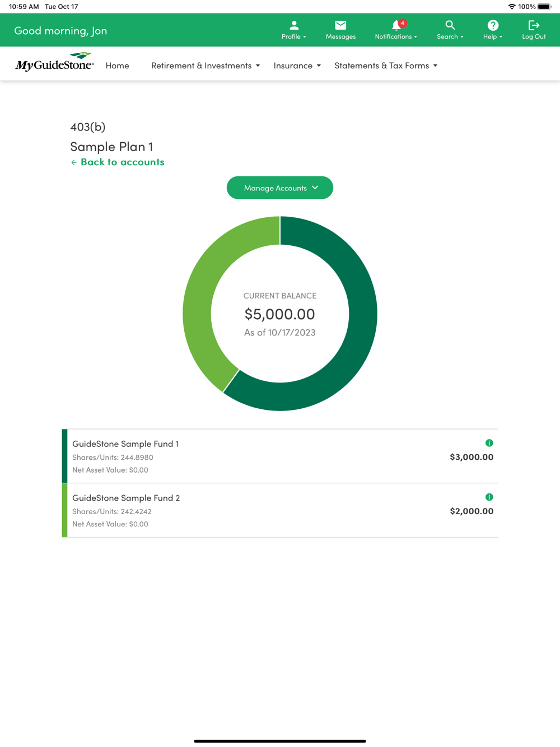Click the As of 10/17/2023 date
Viewport: 560px width, 747px height.
pos(280,333)
